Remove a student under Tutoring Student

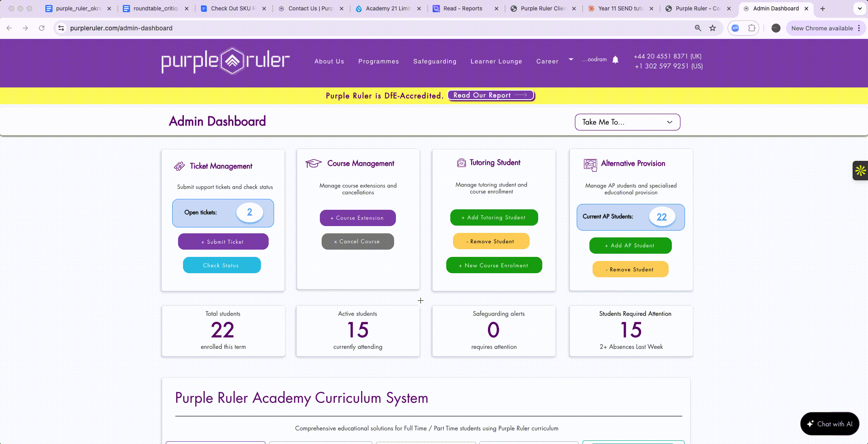point(491,241)
